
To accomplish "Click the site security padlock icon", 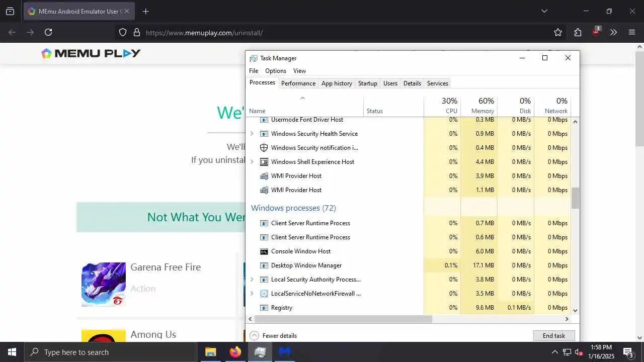I will coord(136,32).
